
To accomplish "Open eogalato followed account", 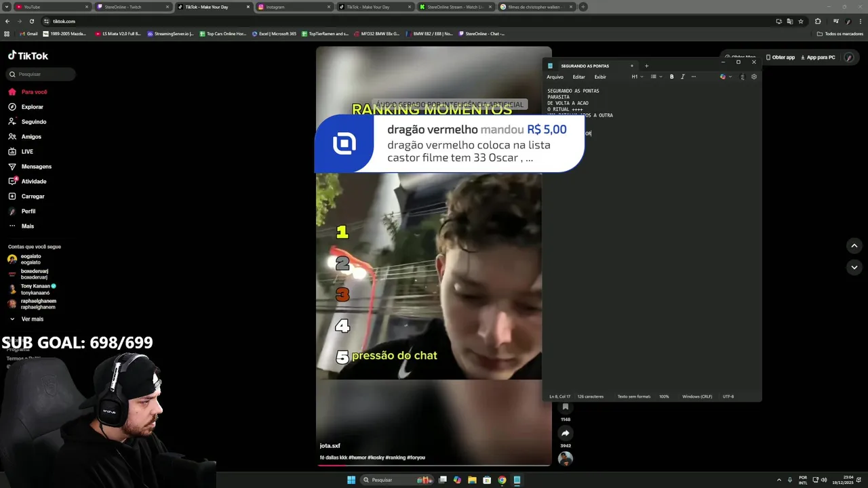I will 24,259.
